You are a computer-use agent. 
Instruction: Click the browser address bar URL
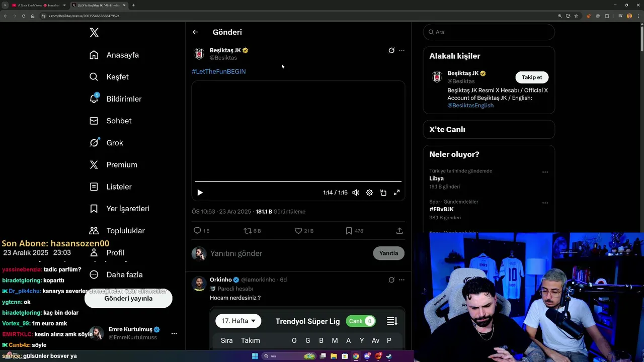click(84, 16)
